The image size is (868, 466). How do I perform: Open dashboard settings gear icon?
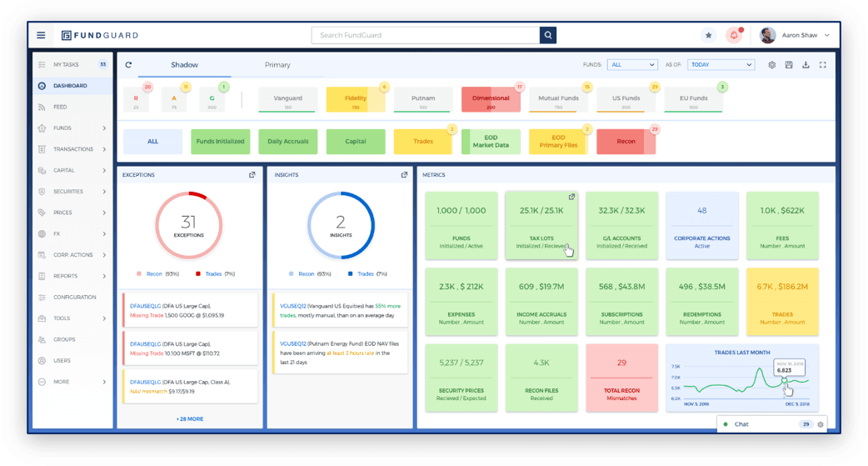[x=771, y=65]
